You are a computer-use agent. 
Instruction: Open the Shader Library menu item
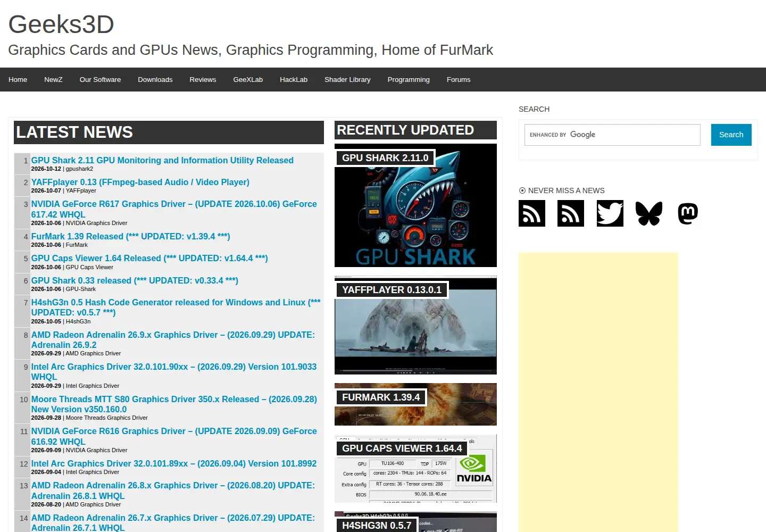(x=347, y=80)
